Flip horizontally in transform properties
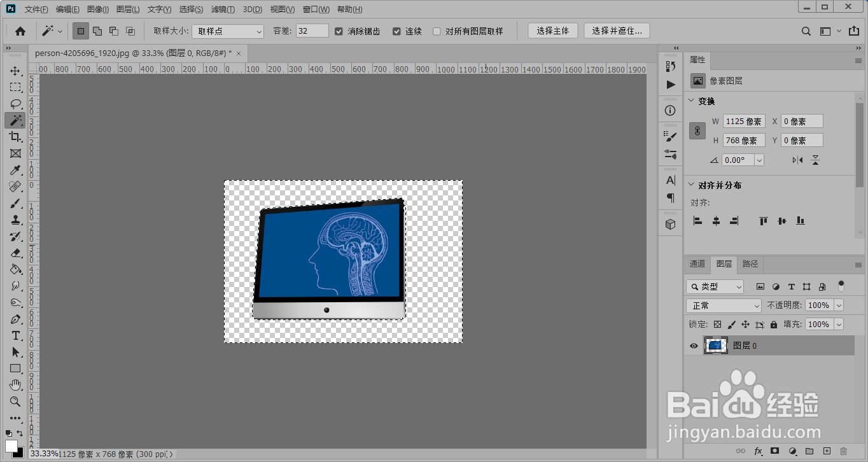 (797, 160)
